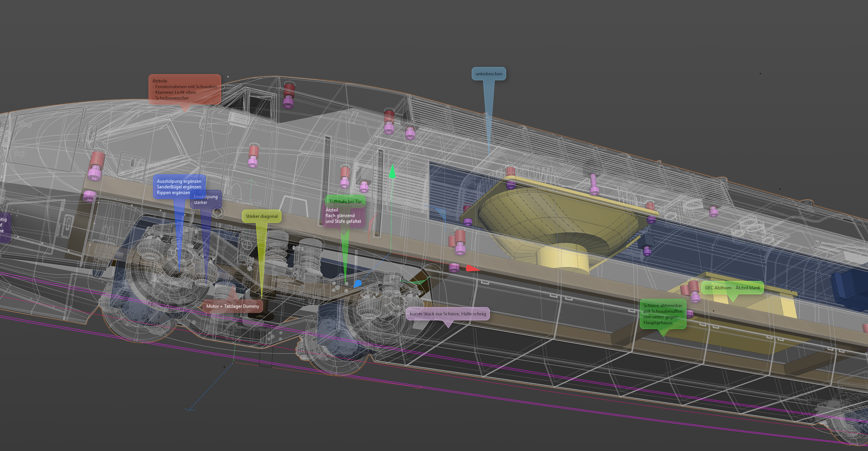868x451 pixels.
Task: Select the large red cylinder at cab front
Action: pos(98,158)
